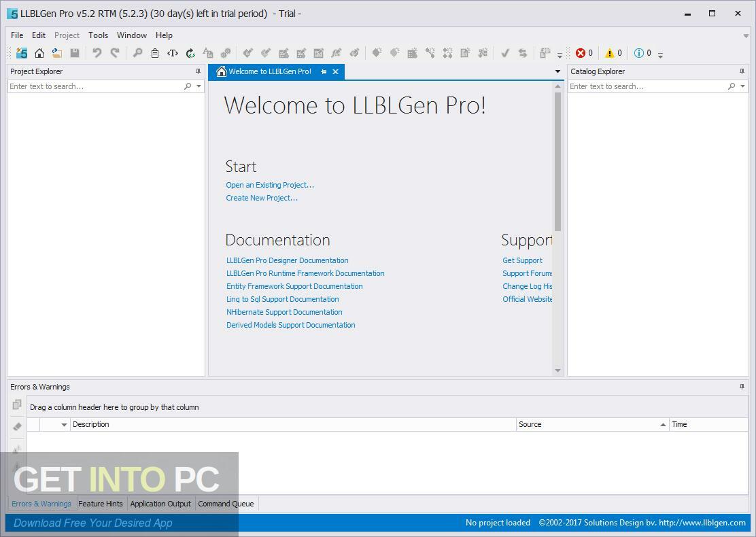Sort by the Source column header

click(x=593, y=425)
